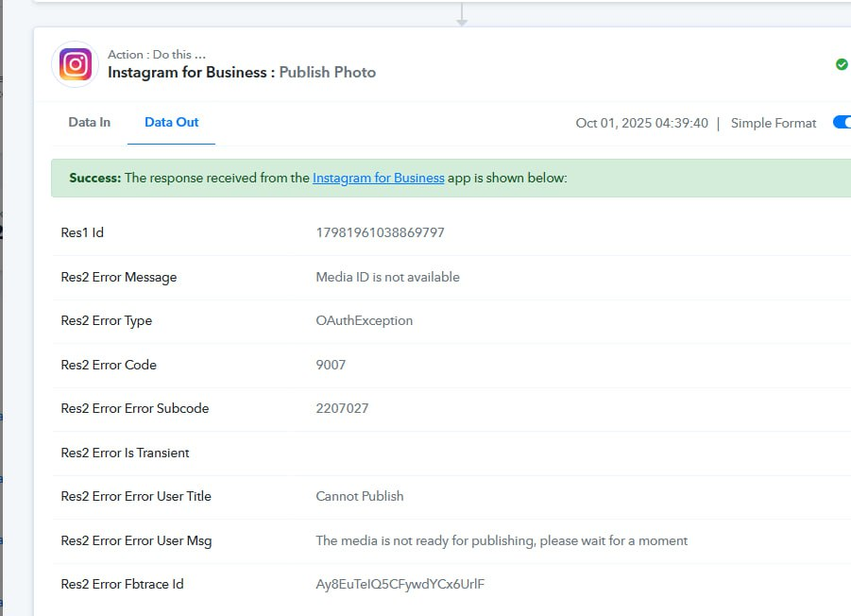Expand the Publish Photo action header

coord(242,72)
